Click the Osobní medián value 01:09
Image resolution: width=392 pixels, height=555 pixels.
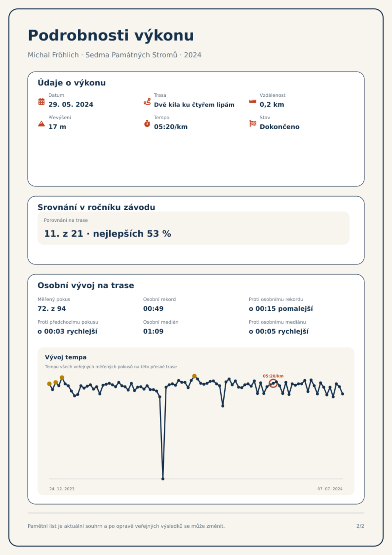click(x=153, y=331)
